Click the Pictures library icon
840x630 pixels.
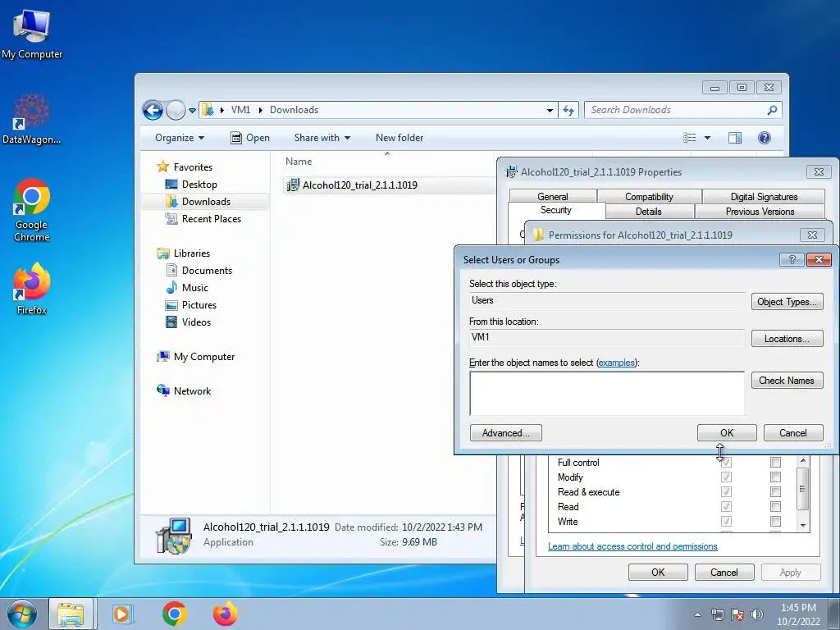click(171, 305)
